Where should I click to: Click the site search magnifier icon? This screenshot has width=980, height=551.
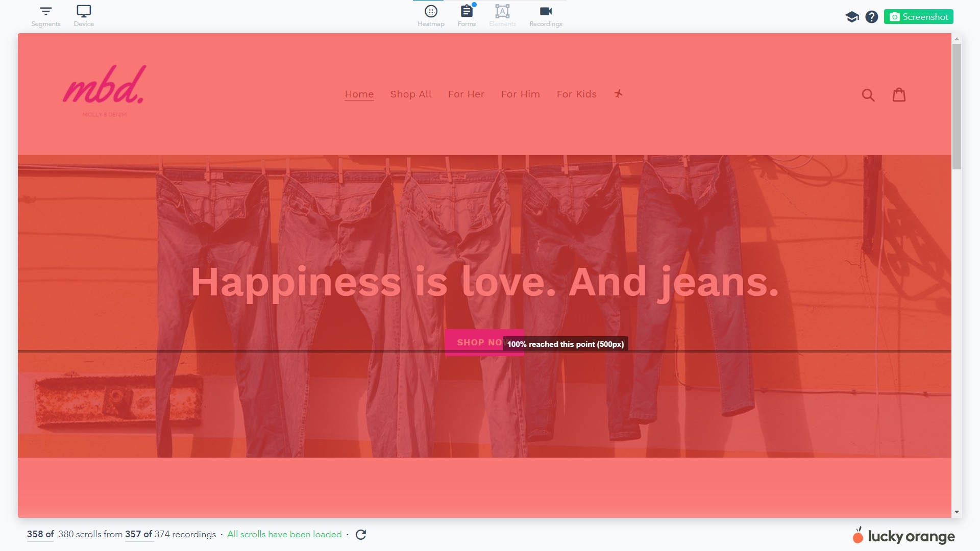868,95
